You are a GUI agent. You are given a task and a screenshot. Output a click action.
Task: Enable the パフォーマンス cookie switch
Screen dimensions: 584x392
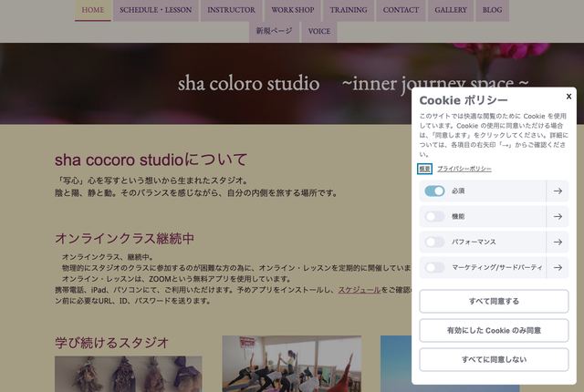point(434,242)
